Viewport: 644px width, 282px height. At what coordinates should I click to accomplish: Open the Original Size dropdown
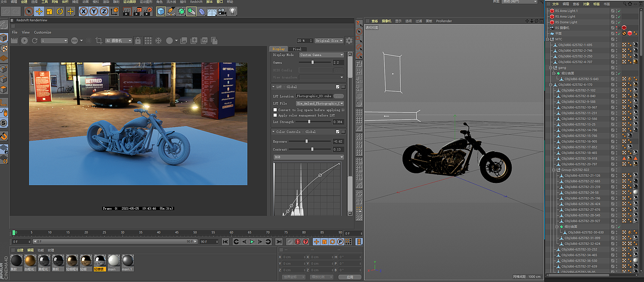tap(329, 40)
